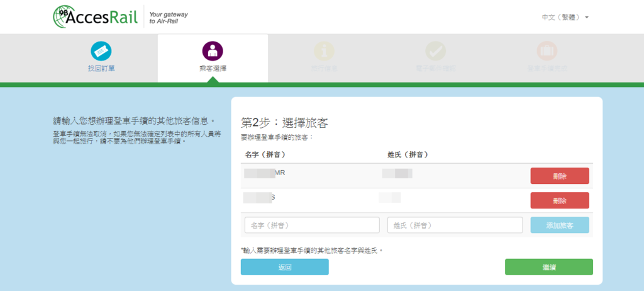Viewport: 644px width, 291px height.
Task: Click the last faded step label under luggage icon
Action: click(547, 68)
